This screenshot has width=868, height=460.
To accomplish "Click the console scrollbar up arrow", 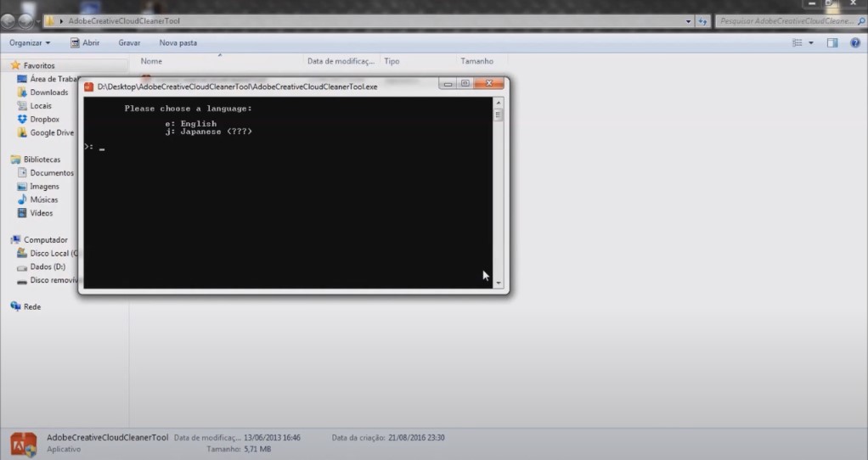I will pos(499,103).
